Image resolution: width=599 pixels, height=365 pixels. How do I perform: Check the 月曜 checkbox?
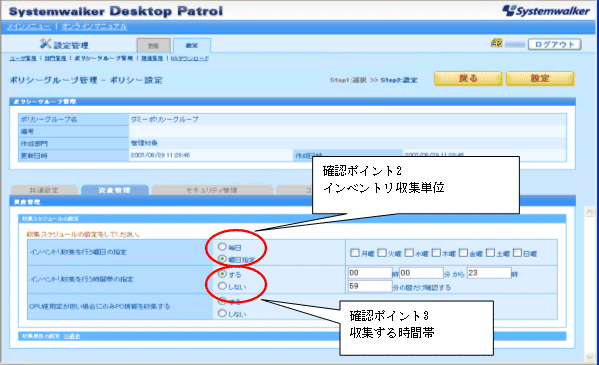pos(355,253)
